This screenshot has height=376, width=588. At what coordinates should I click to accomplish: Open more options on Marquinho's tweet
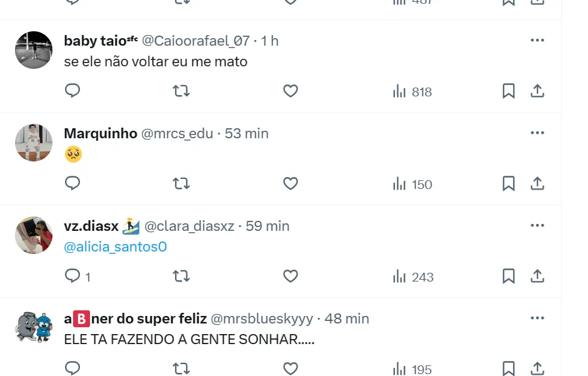(537, 133)
